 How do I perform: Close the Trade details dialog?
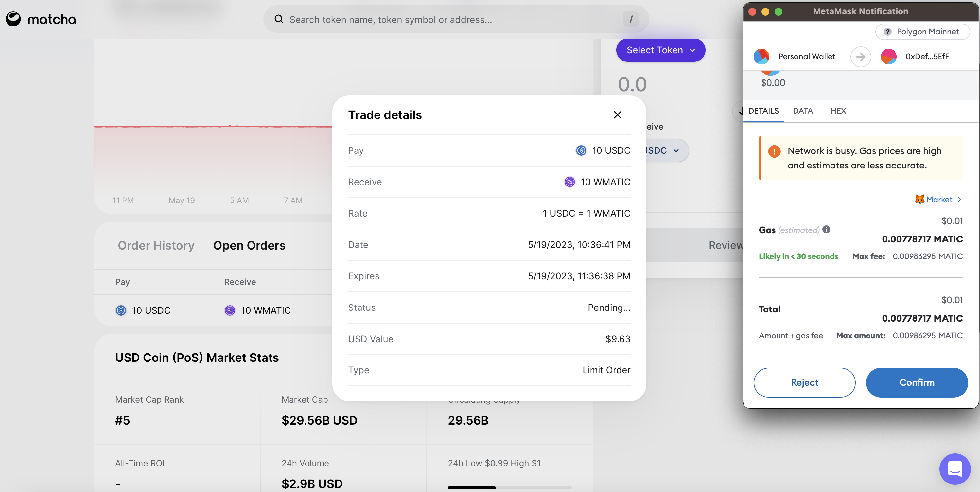[x=617, y=115]
